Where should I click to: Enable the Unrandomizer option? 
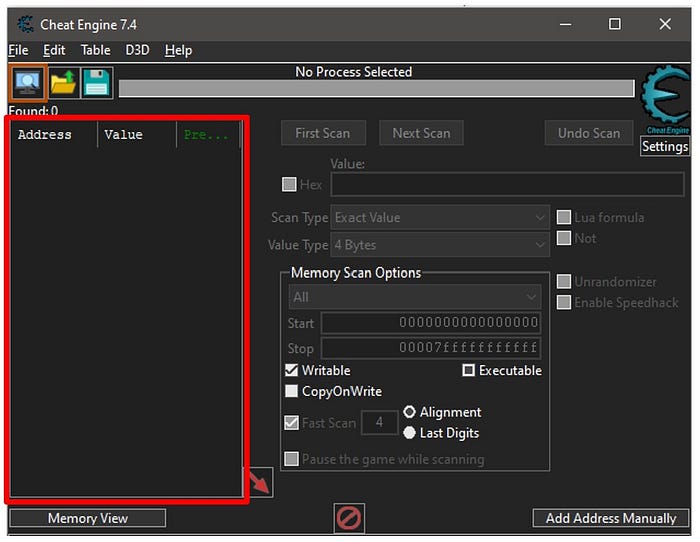click(563, 281)
